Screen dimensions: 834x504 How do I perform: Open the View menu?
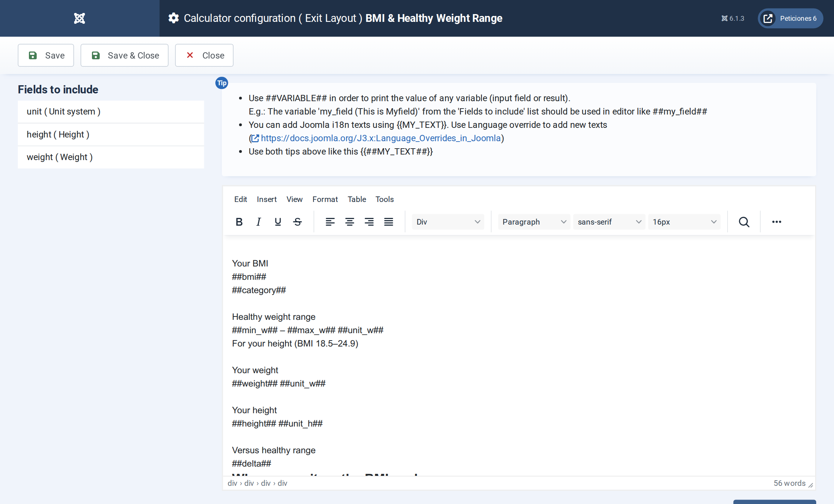coord(294,199)
